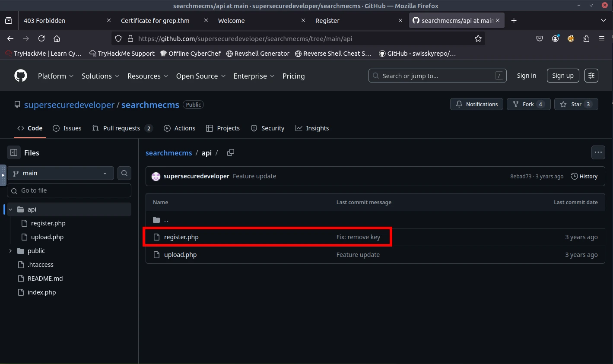Image resolution: width=613 pixels, height=364 pixels.
Task: Open the Security repository tab
Action: point(268,128)
